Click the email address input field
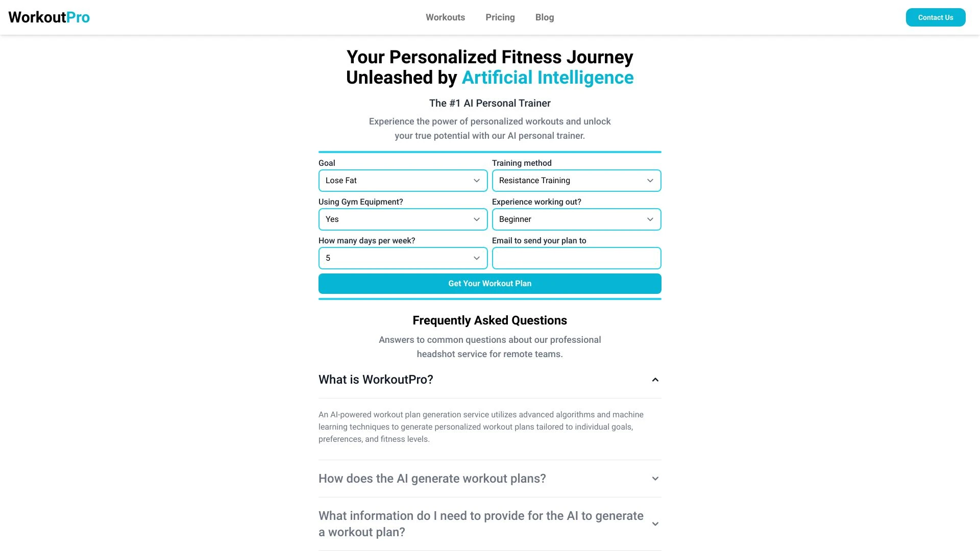 [x=576, y=258]
